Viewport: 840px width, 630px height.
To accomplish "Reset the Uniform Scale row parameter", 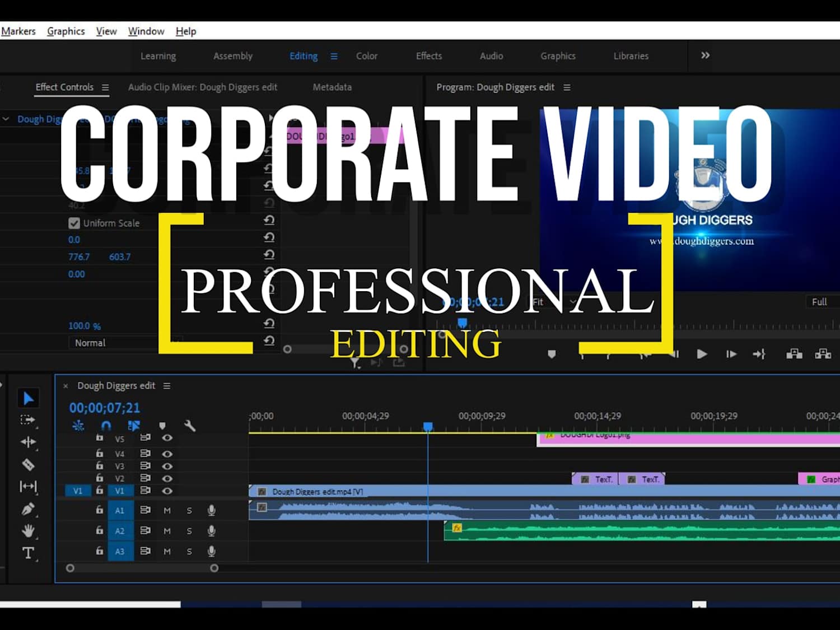I will (x=269, y=220).
